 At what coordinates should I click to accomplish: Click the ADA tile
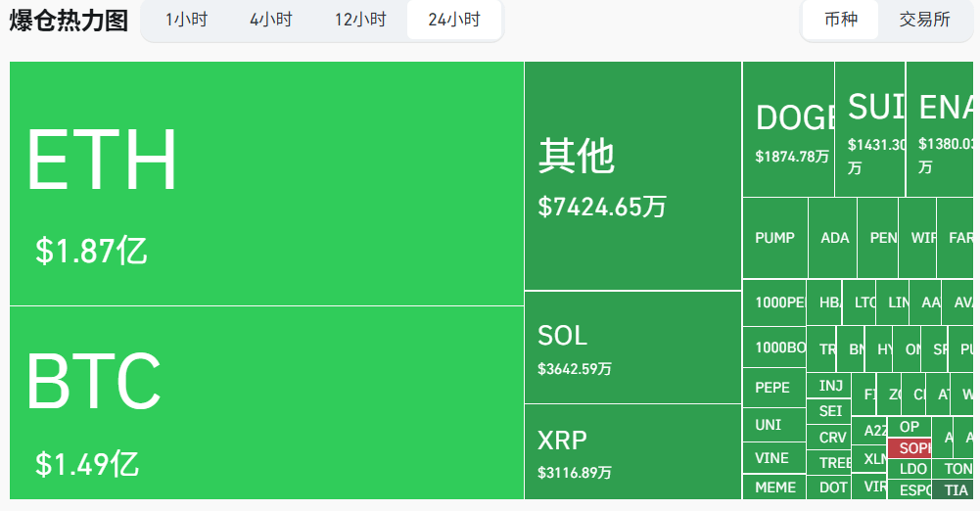pos(832,238)
